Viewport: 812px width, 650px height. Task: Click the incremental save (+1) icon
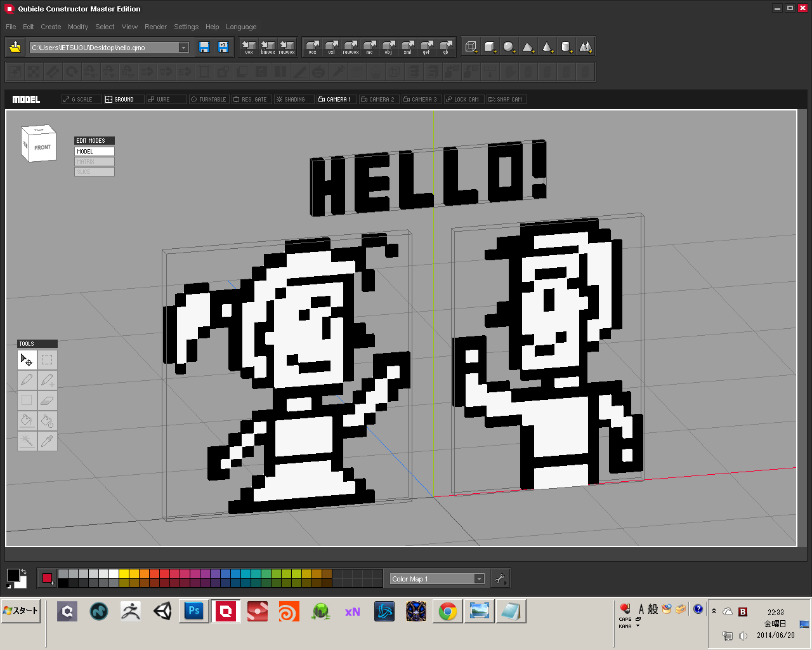[x=223, y=47]
